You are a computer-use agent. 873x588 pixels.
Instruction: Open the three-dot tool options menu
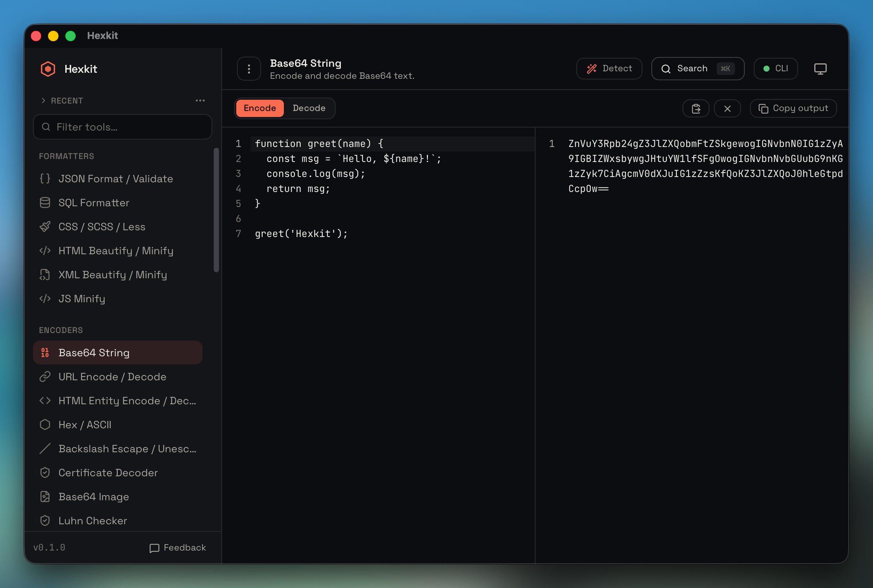(249, 69)
